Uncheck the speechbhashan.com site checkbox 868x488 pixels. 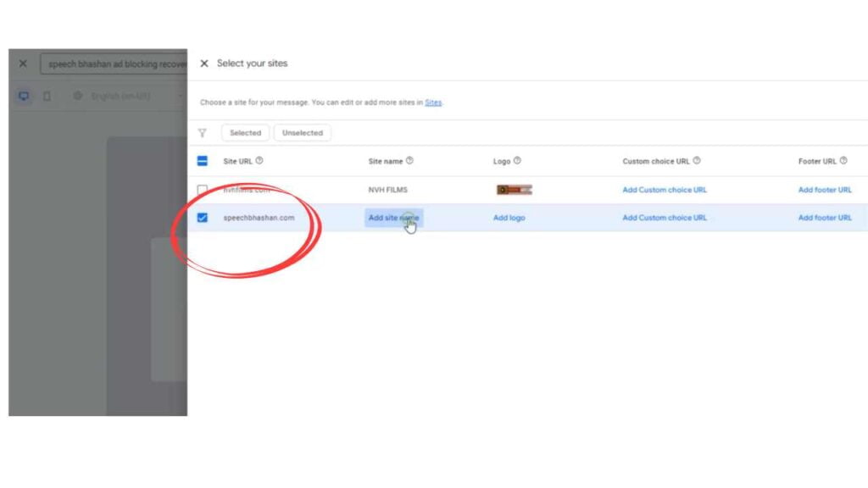(202, 218)
